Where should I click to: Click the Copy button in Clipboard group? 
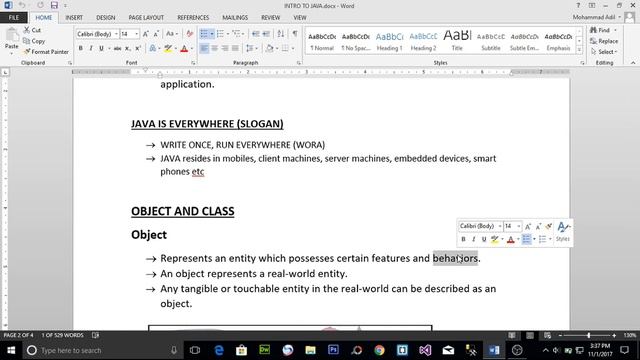click(x=34, y=41)
